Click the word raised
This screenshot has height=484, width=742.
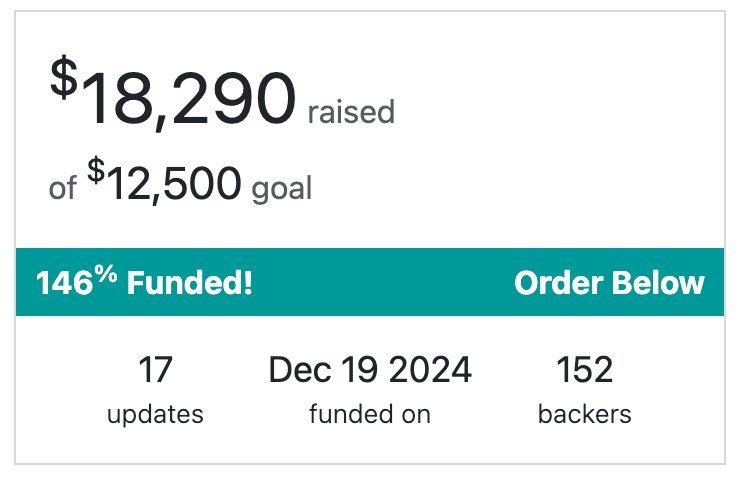(351, 112)
